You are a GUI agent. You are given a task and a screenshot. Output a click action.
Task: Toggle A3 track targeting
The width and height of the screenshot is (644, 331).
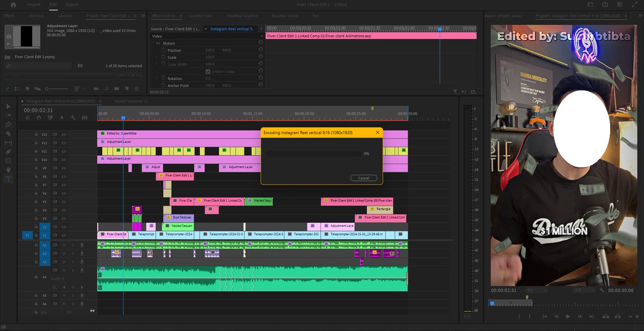(45, 262)
